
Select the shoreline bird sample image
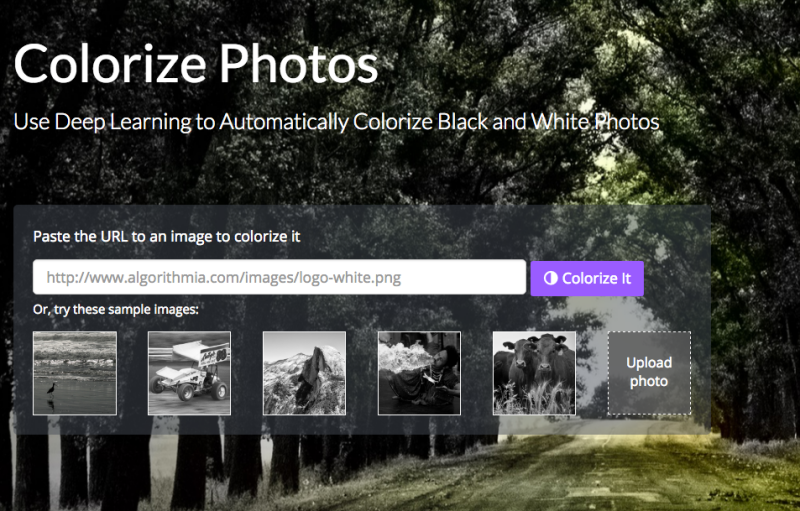pos(75,373)
